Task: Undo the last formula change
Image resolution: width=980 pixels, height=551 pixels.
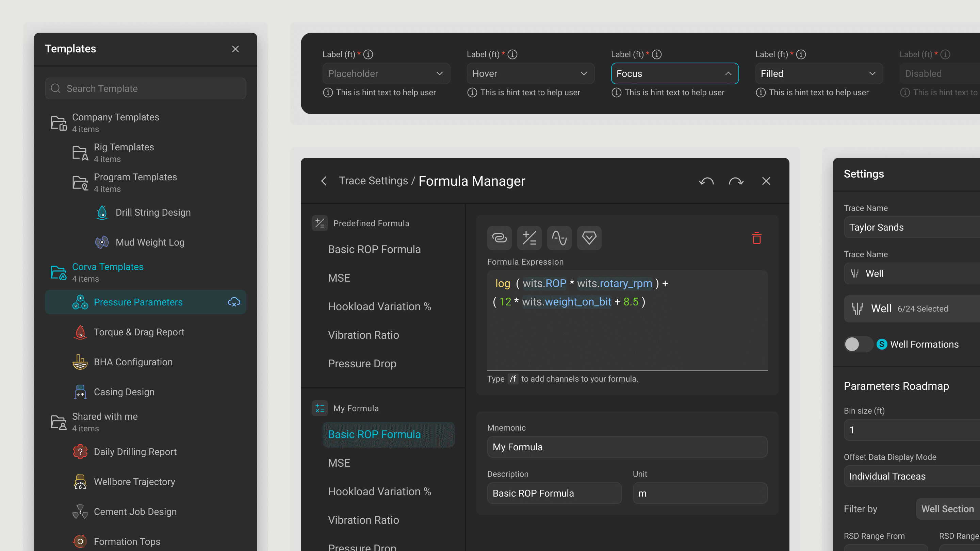Action: point(706,181)
